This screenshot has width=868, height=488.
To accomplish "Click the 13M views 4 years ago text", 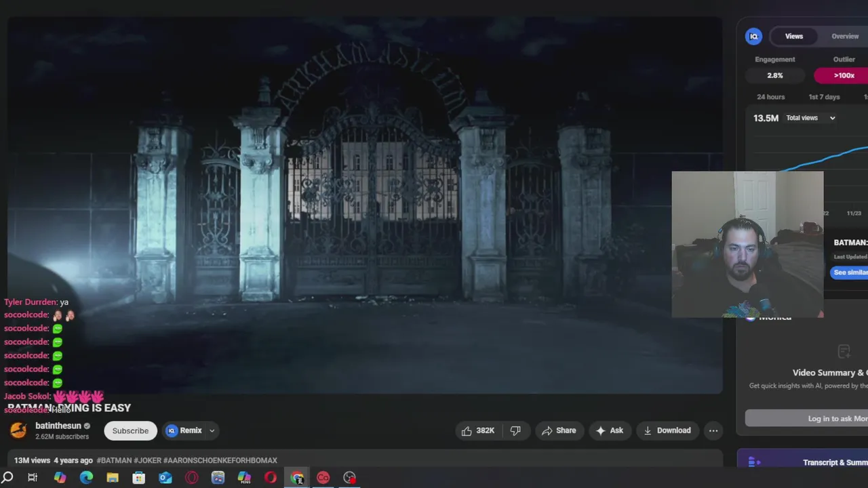I will (54, 460).
